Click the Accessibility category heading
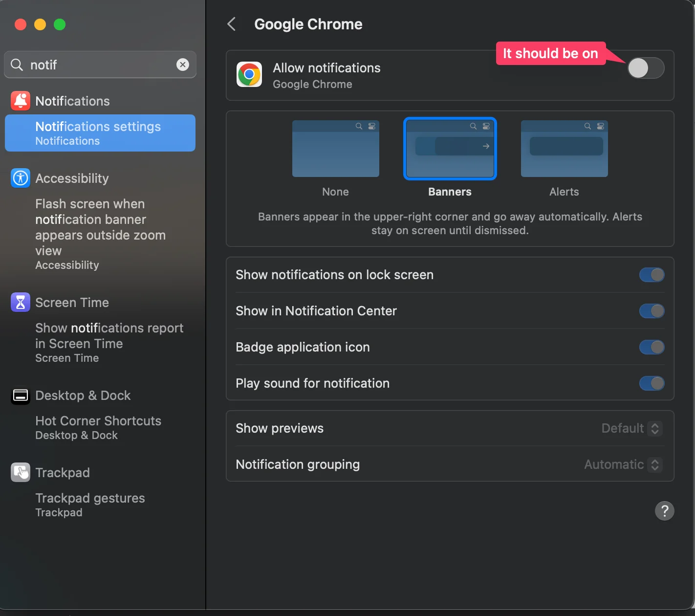695x616 pixels. 72,178
